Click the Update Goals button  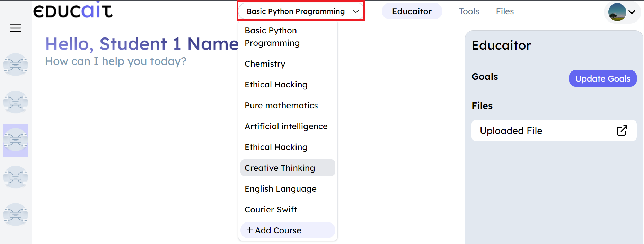click(602, 79)
